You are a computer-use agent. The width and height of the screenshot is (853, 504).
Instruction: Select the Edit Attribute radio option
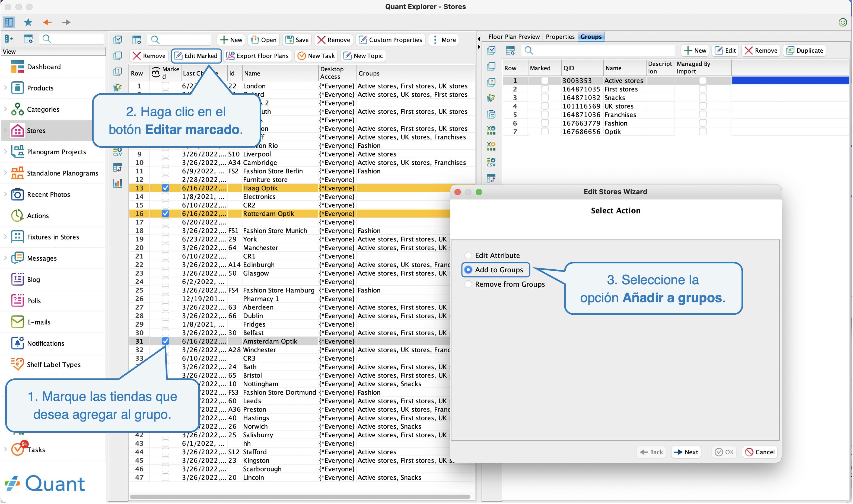pyautogui.click(x=469, y=256)
